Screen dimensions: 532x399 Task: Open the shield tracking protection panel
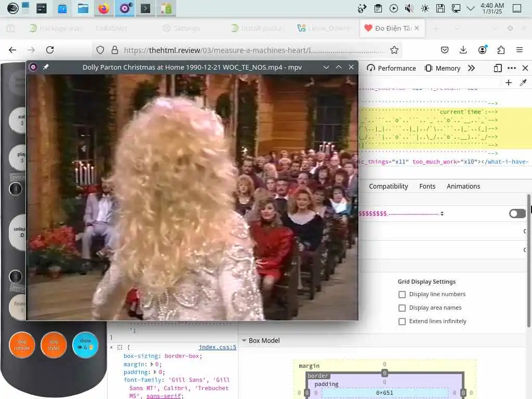click(x=100, y=50)
